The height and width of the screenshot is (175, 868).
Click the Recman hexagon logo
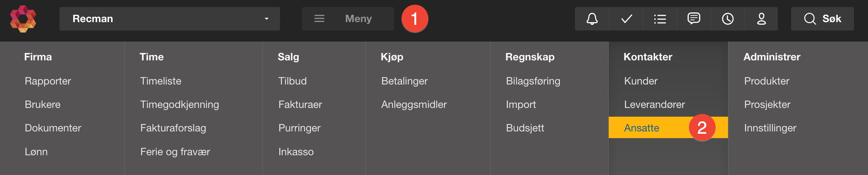click(x=23, y=19)
